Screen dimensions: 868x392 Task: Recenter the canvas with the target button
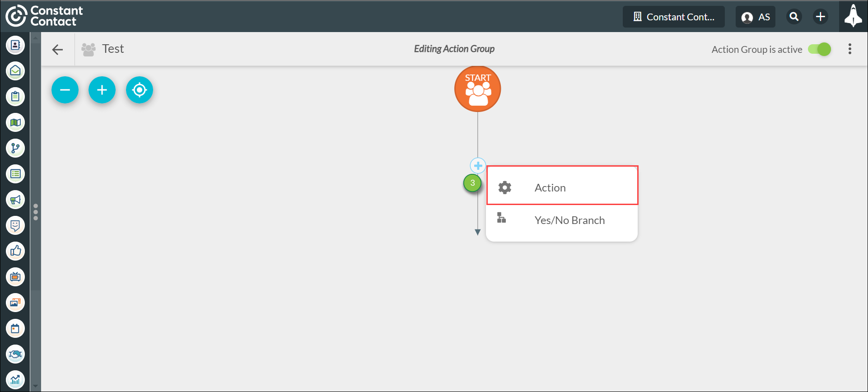pyautogui.click(x=140, y=90)
